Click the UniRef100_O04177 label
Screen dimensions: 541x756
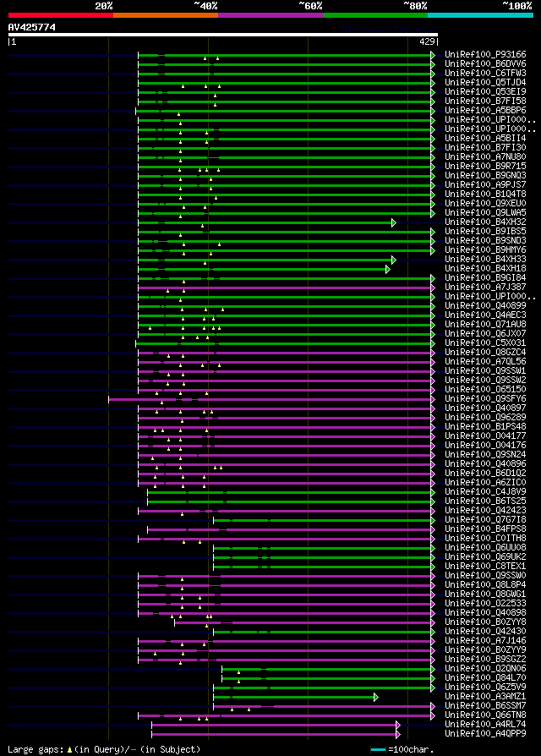coord(485,436)
